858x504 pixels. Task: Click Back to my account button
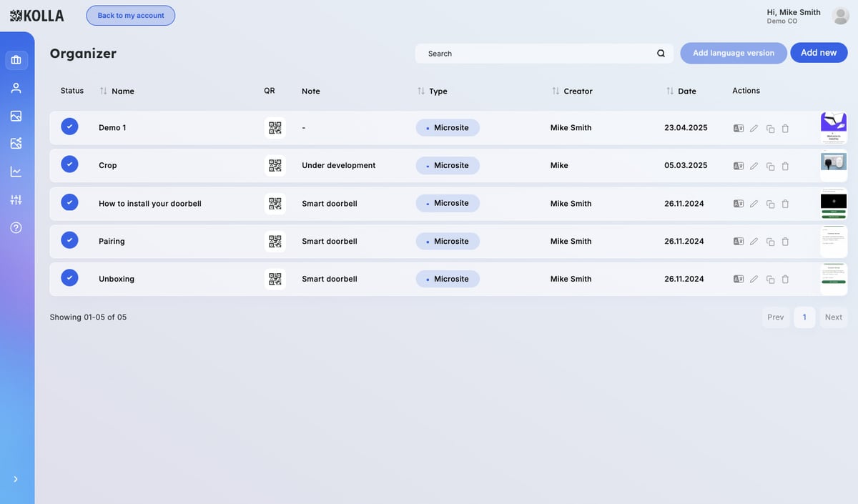131,16
